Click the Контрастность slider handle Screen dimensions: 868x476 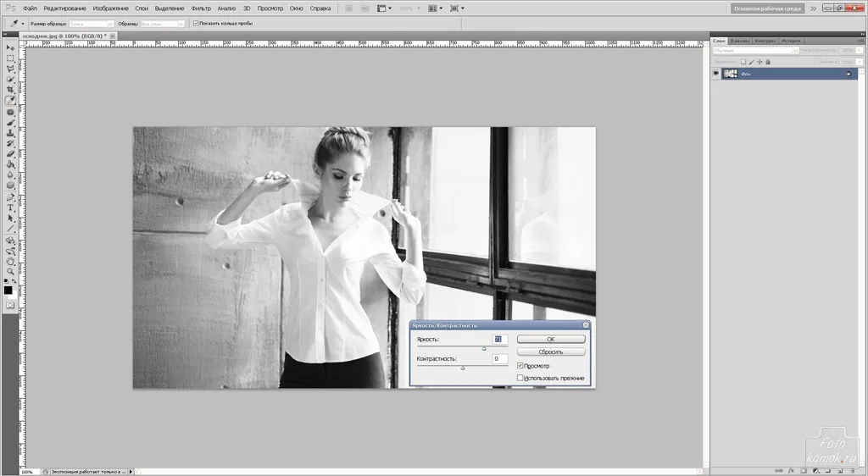[x=463, y=368]
